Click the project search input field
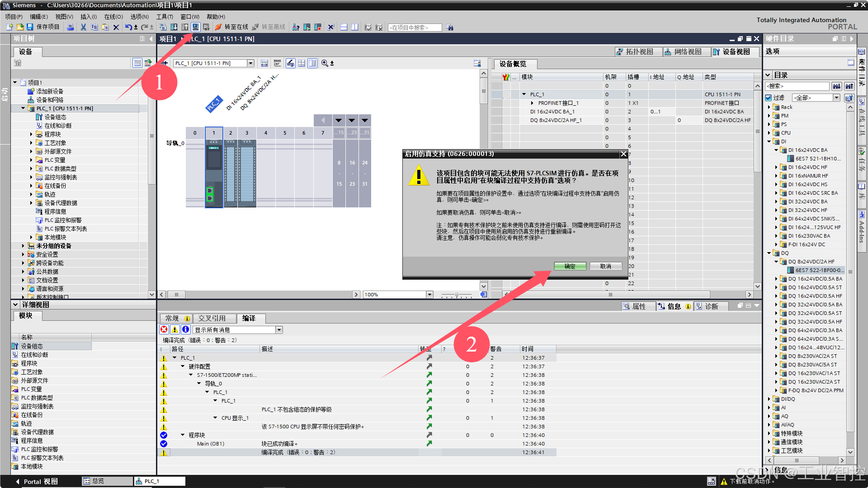This screenshot has height=488, width=868. [415, 28]
